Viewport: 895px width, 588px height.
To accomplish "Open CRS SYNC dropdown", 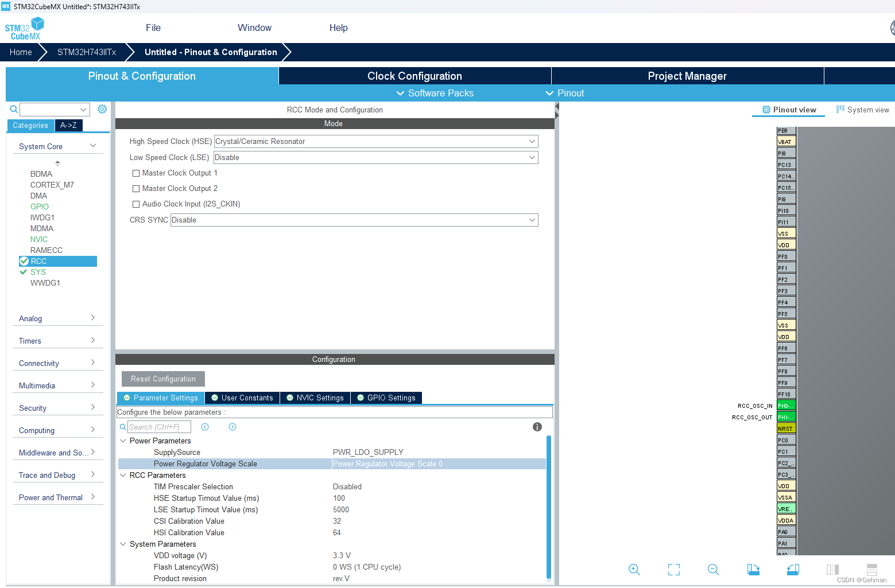I will tap(354, 220).
